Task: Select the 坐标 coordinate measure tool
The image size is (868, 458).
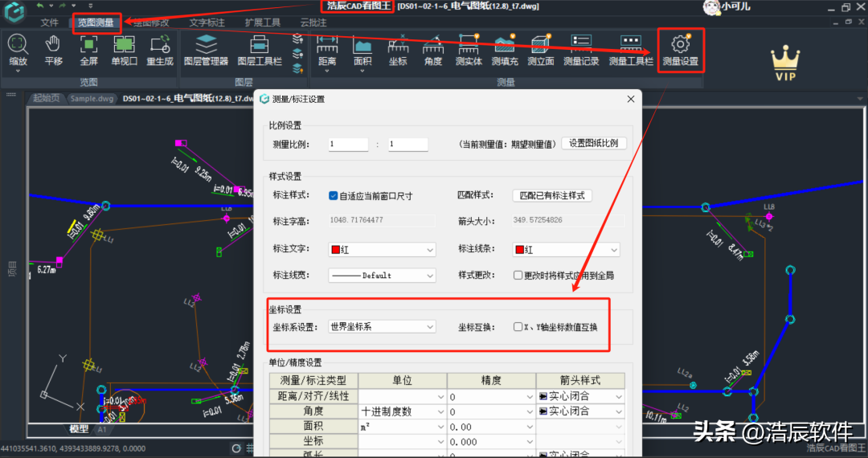Action: point(398,50)
